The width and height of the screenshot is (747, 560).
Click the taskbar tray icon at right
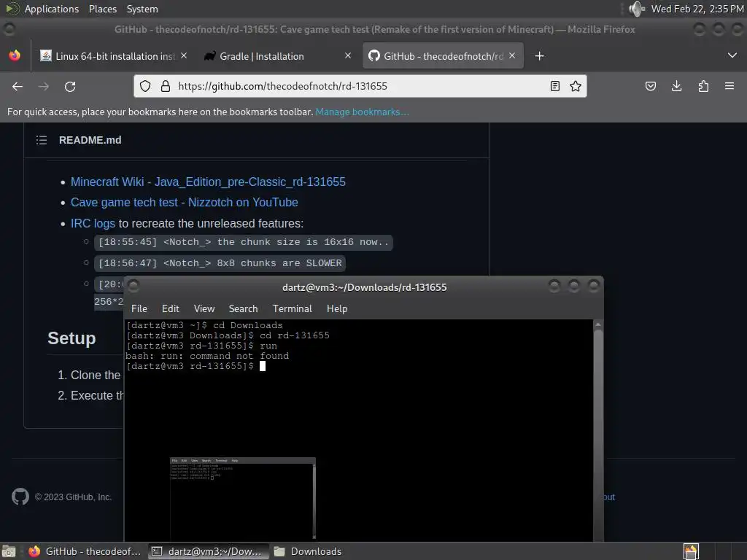[x=691, y=551]
